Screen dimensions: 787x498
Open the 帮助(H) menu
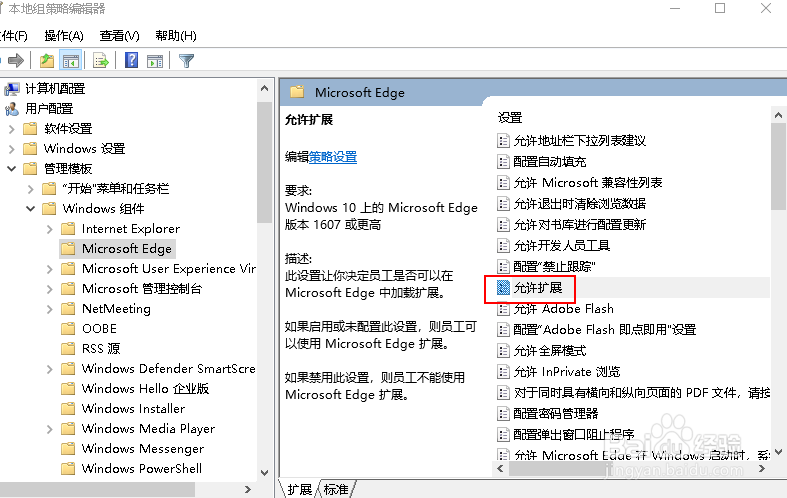click(176, 36)
